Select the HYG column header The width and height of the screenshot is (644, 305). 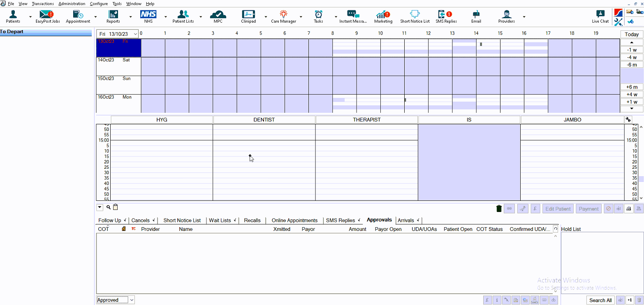162,120
